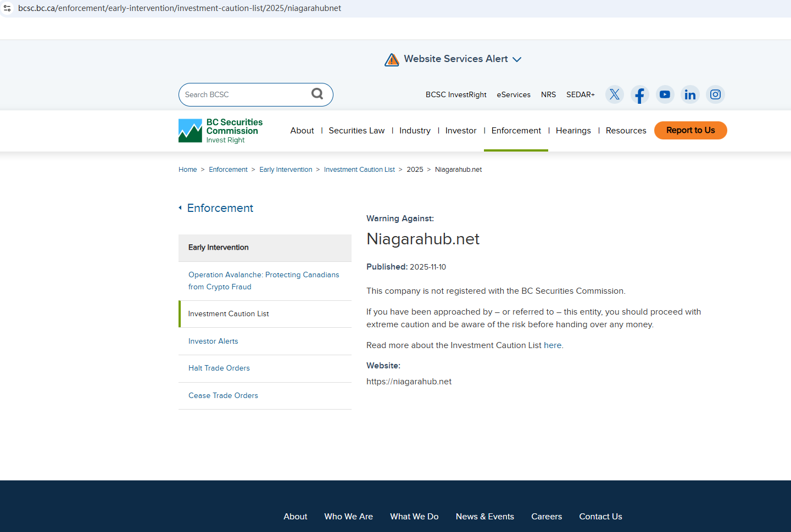Click the search magnifier icon

(x=317, y=94)
